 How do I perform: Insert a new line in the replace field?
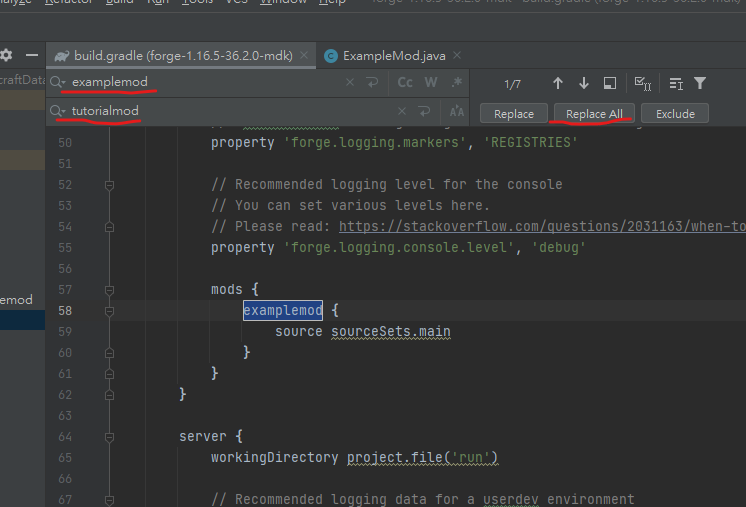(424, 111)
